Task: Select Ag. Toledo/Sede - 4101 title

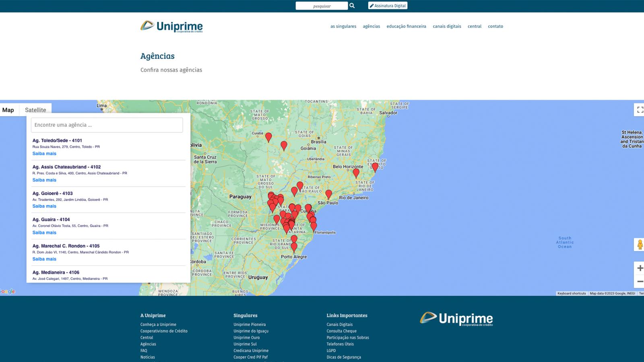Action: pyautogui.click(x=57, y=140)
